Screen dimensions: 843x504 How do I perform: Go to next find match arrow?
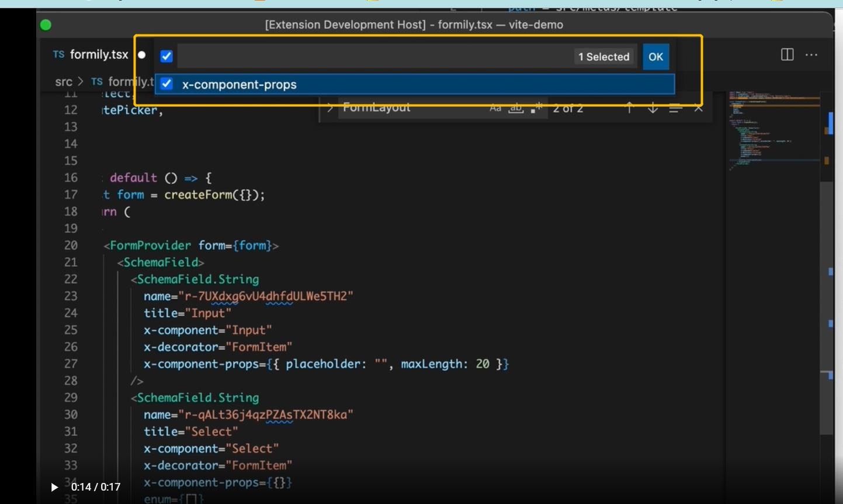[653, 108]
